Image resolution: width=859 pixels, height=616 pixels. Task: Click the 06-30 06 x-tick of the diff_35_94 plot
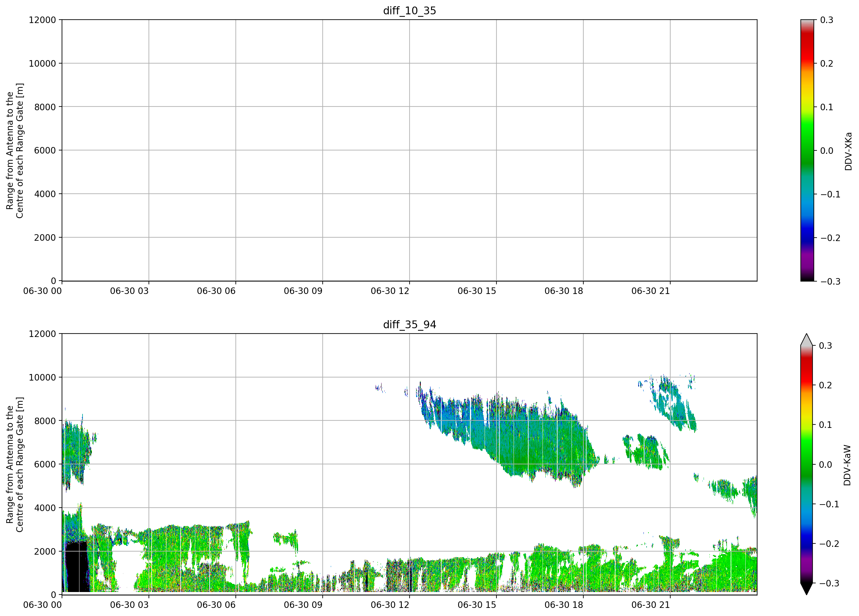click(216, 605)
